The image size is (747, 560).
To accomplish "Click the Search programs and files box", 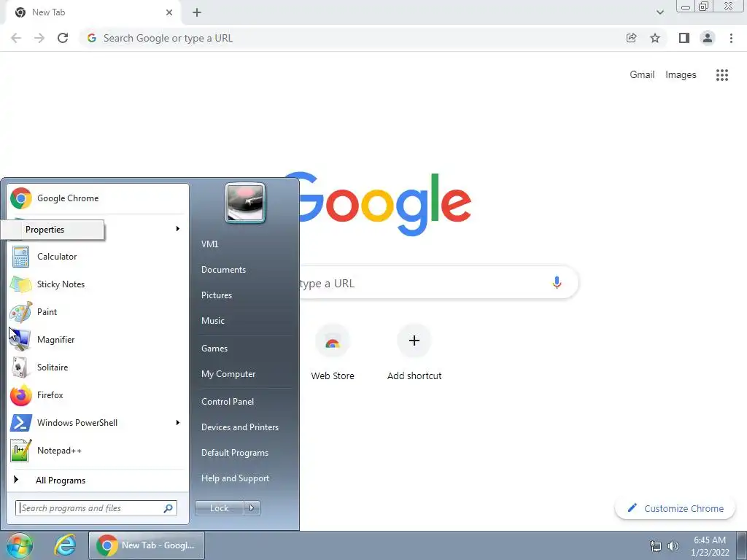I will click(x=96, y=508).
